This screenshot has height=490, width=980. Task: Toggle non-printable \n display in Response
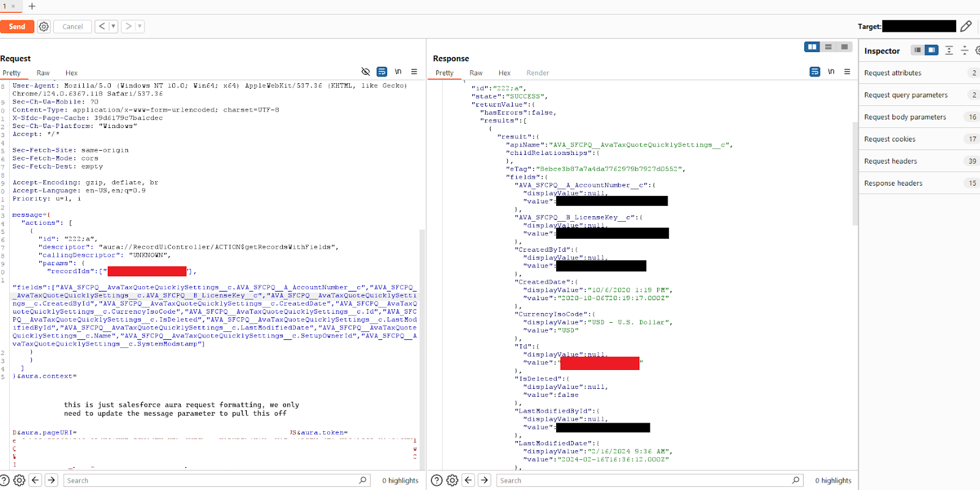tap(831, 72)
